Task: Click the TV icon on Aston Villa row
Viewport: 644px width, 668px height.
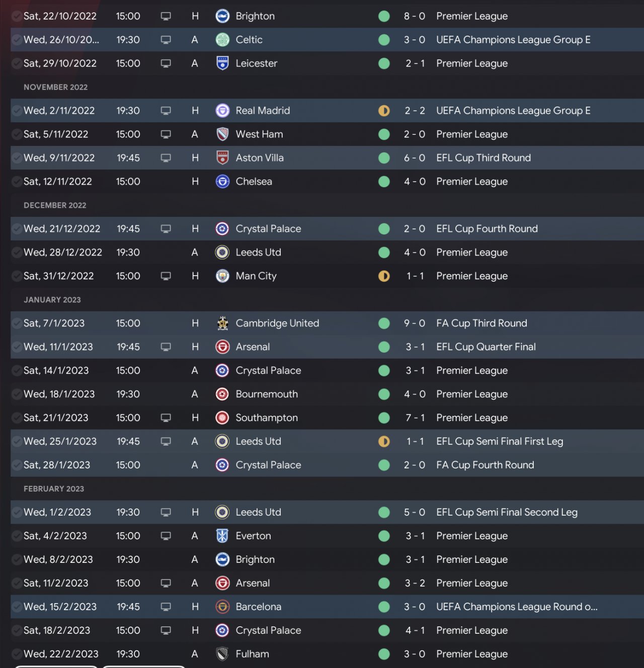Action: tap(166, 158)
